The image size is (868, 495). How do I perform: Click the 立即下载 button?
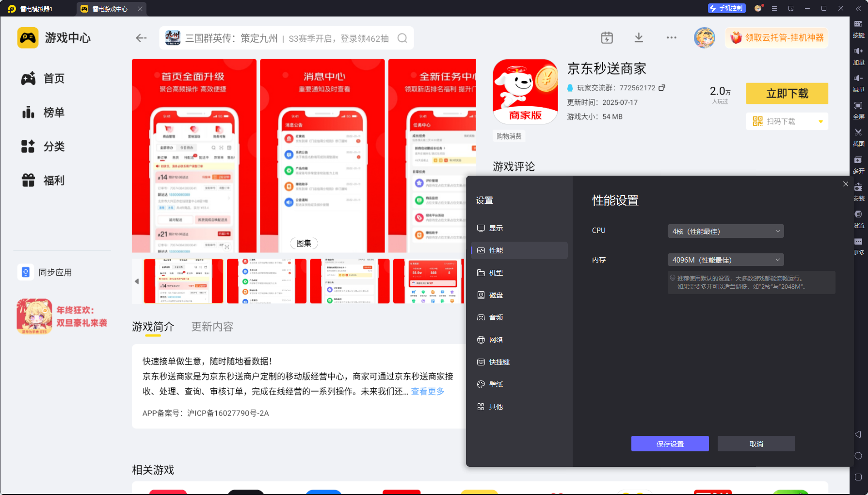pos(787,94)
